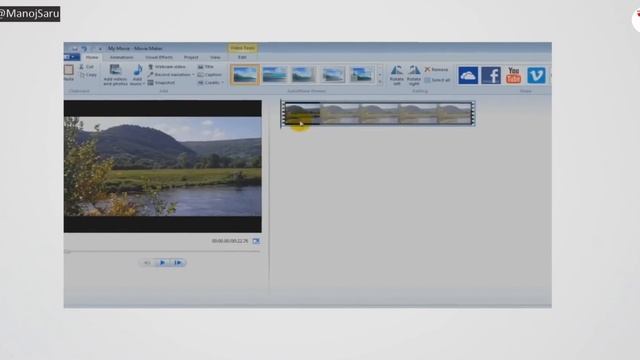Open the blue File menu button
640x360 pixels.
(x=71, y=57)
